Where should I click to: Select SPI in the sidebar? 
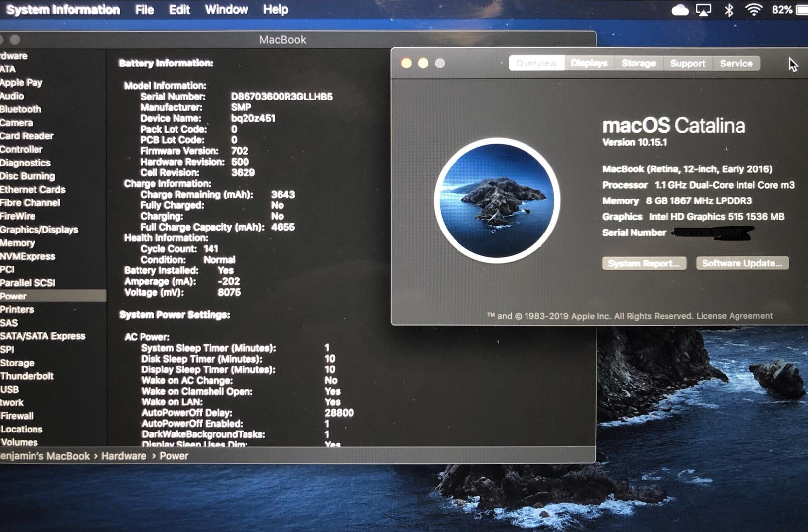pyautogui.click(x=7, y=349)
